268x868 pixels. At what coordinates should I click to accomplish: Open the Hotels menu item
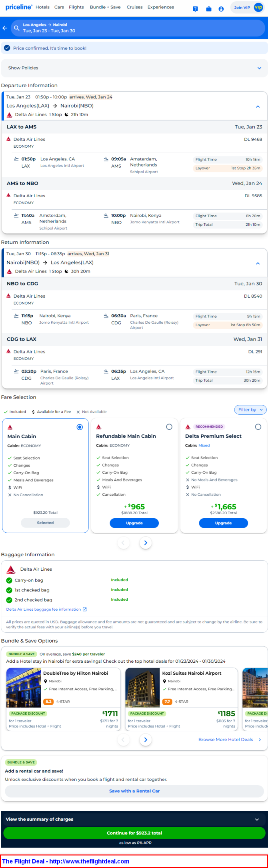[42, 7]
